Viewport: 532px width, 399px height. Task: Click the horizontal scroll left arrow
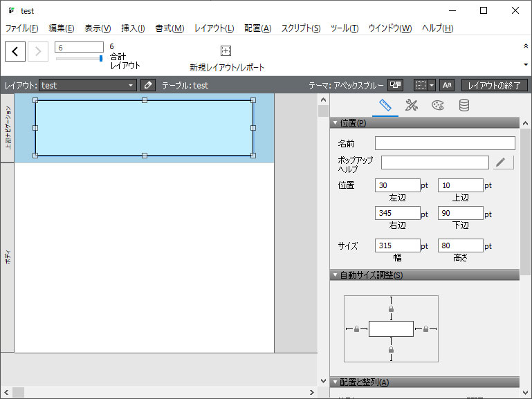pos(6,392)
